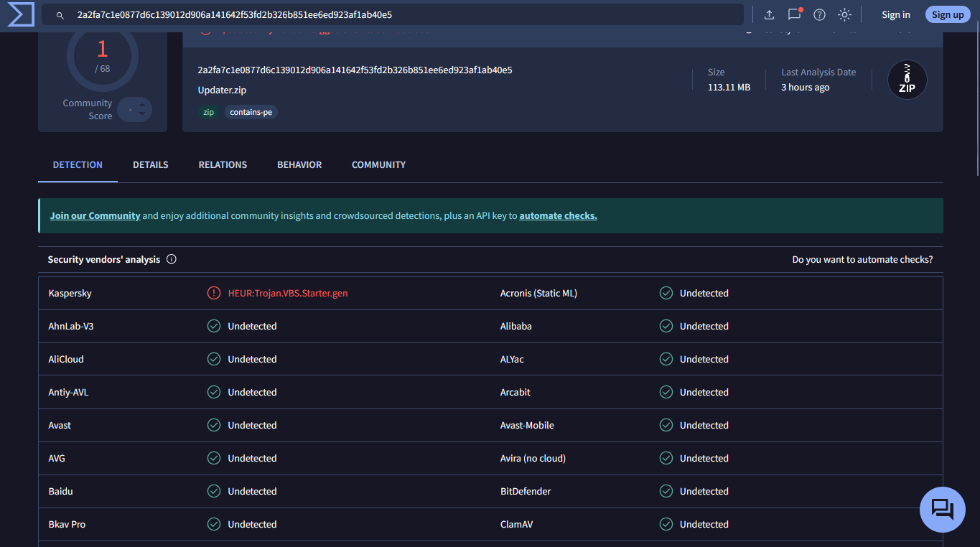Click the HEUR:Trojan.VBS.Starter.gen detection
Viewport: 980px width, 547px height.
288,293
